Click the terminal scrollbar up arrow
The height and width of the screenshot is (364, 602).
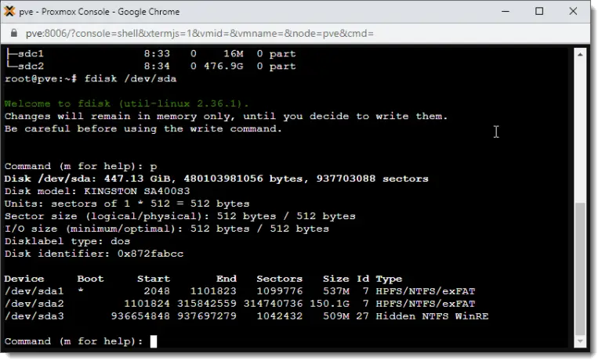pyautogui.click(x=580, y=54)
